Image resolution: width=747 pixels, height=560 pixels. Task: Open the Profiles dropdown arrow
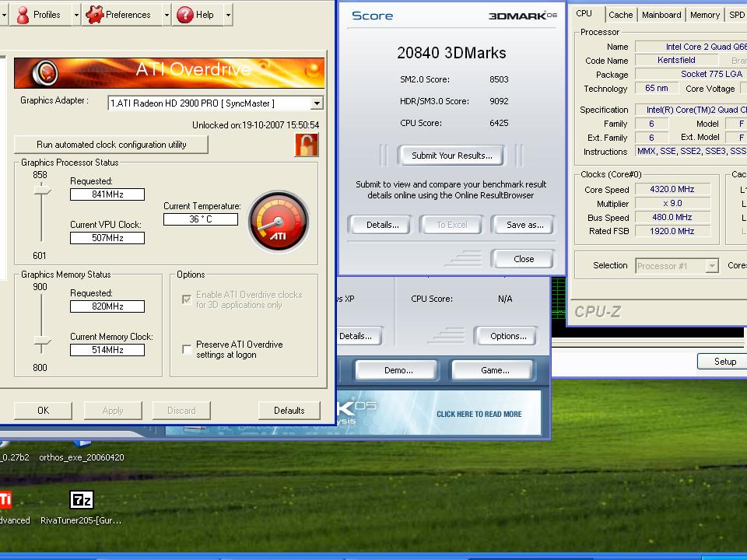pyautogui.click(x=76, y=15)
